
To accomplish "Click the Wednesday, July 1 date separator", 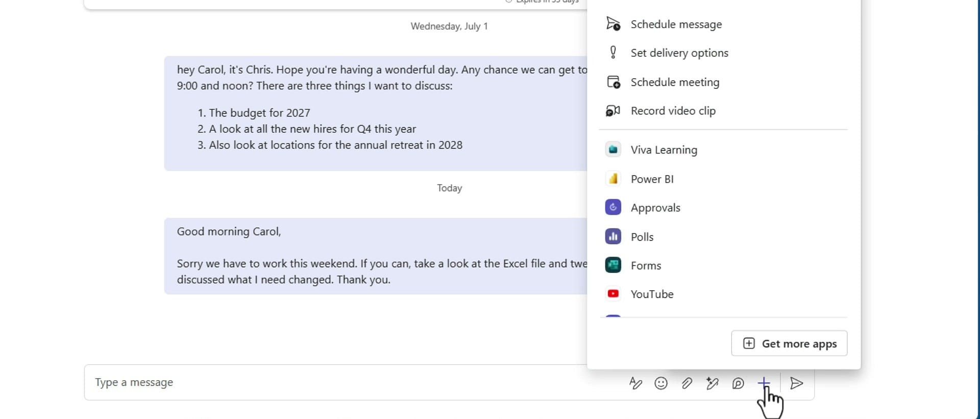I will 449,26.
